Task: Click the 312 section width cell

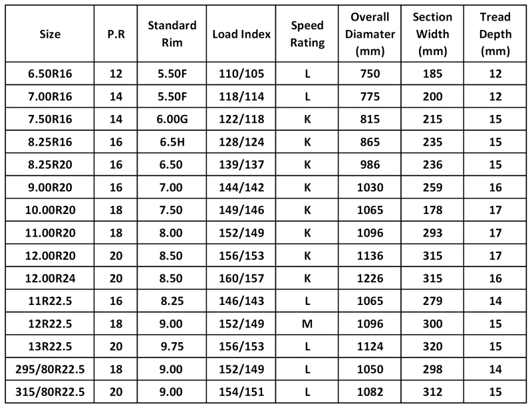Action: click(x=432, y=392)
